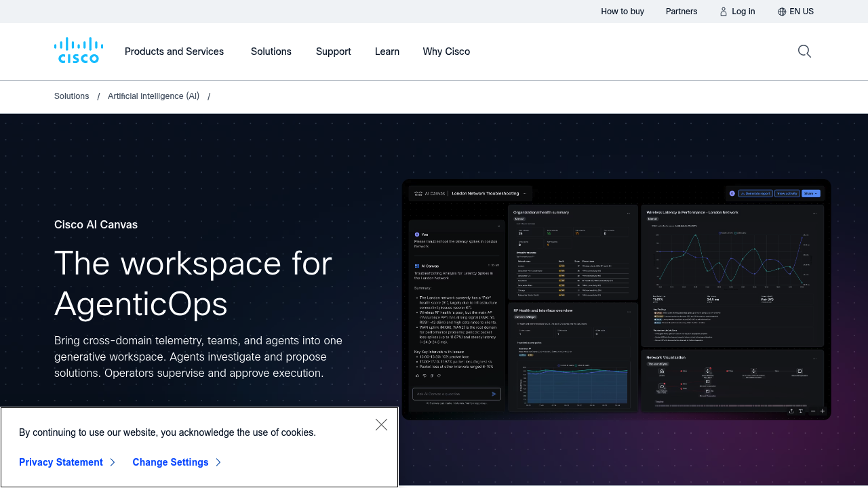Screen dimensions: 868x488
Task: Click the three dots on Organizational health summary
Action: click(629, 213)
